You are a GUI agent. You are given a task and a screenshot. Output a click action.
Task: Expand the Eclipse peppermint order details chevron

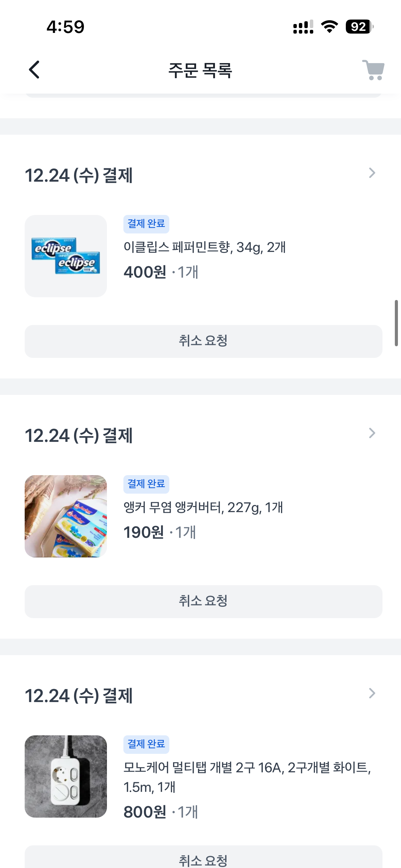click(x=372, y=173)
